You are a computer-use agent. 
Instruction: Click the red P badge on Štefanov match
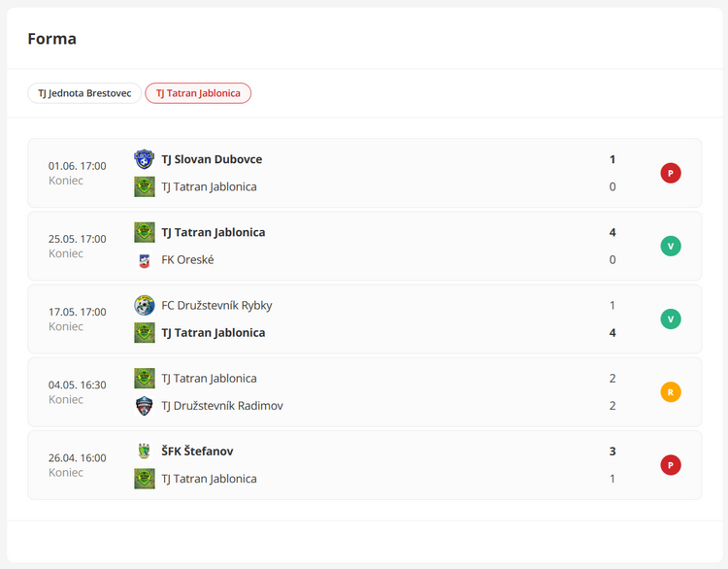[671, 465]
